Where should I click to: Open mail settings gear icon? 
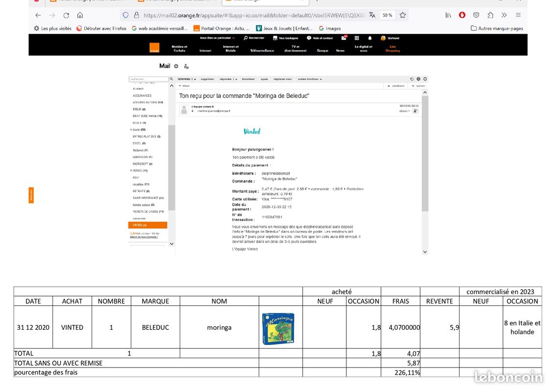tap(425, 79)
